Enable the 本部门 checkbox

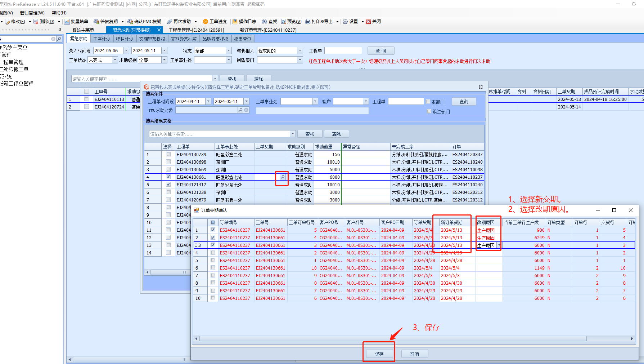pyautogui.click(x=428, y=102)
